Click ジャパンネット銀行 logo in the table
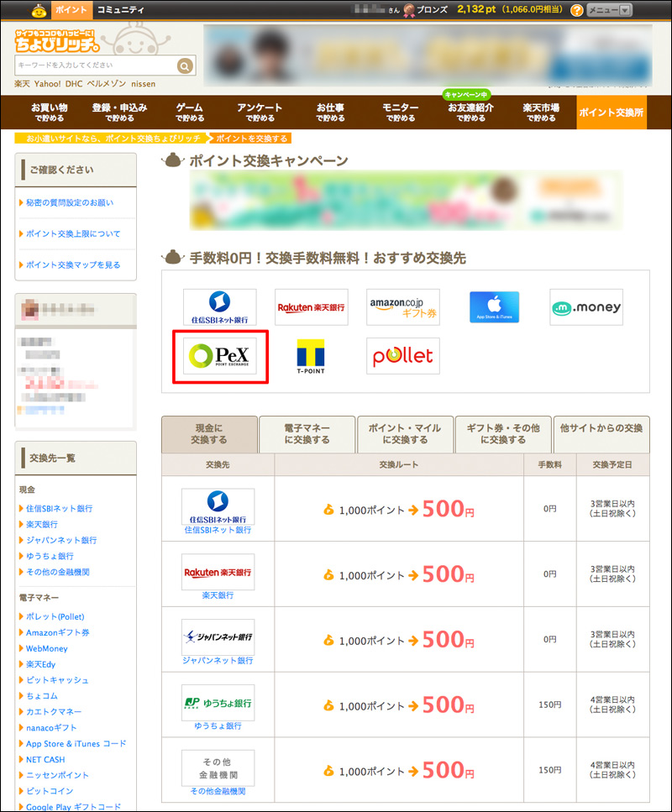Viewport: 672px width, 812px height. click(x=218, y=637)
